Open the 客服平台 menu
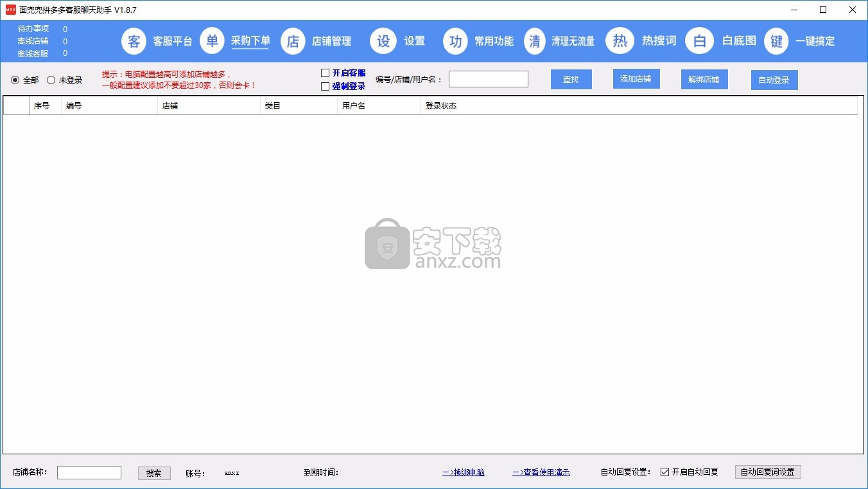 pyautogui.click(x=173, y=41)
